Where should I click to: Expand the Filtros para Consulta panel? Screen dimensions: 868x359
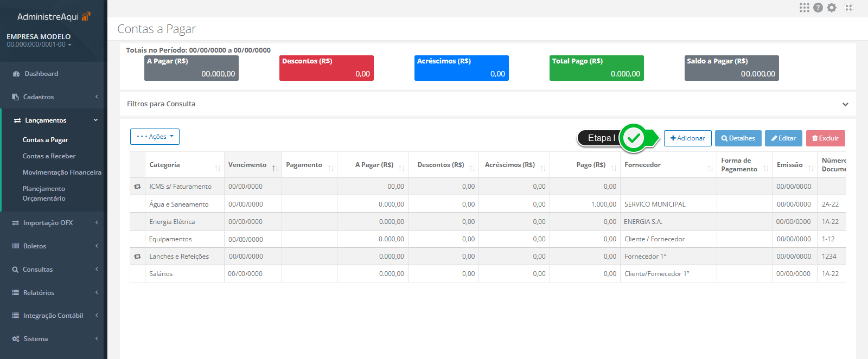[x=845, y=104]
